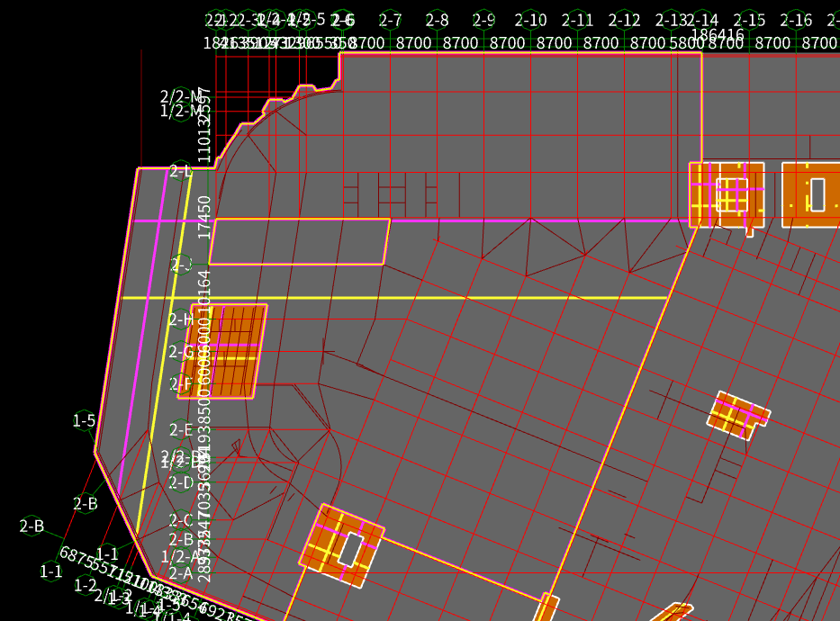Click the 1-5 angled axis label
The height and width of the screenshot is (621, 840).
[84, 420]
